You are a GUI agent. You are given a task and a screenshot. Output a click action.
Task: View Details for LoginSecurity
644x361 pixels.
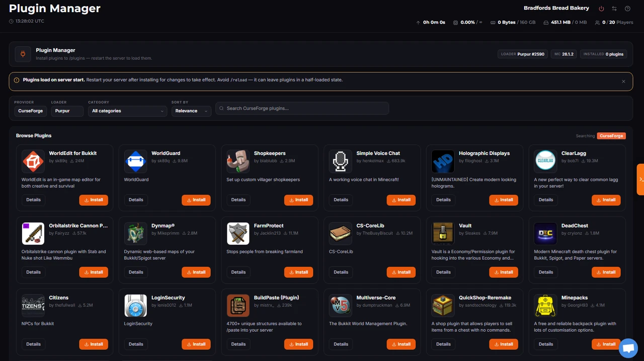[136, 344]
